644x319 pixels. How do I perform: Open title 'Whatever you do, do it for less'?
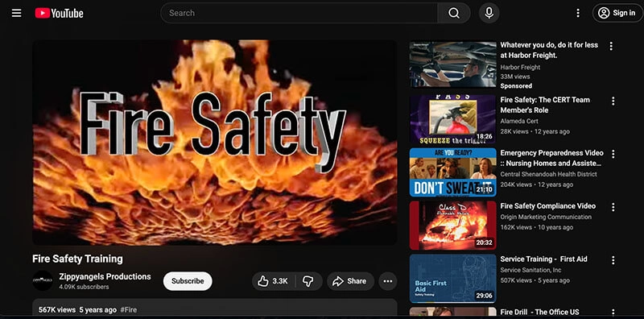point(549,50)
